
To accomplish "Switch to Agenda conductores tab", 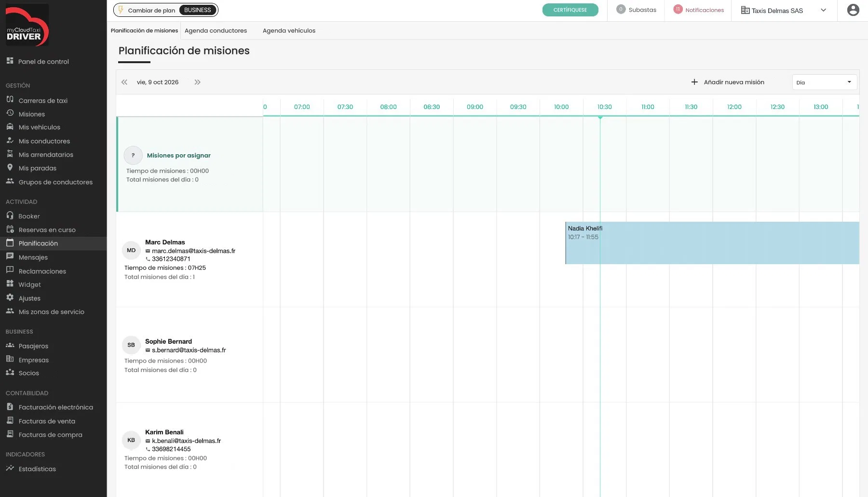I will (x=216, y=31).
